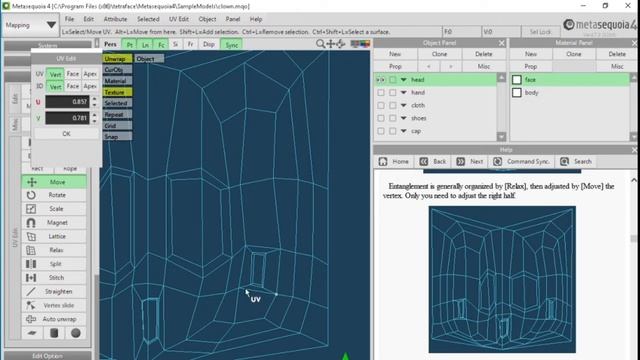
Task: Toggle visibility checkbox for cap object
Action: (380, 131)
